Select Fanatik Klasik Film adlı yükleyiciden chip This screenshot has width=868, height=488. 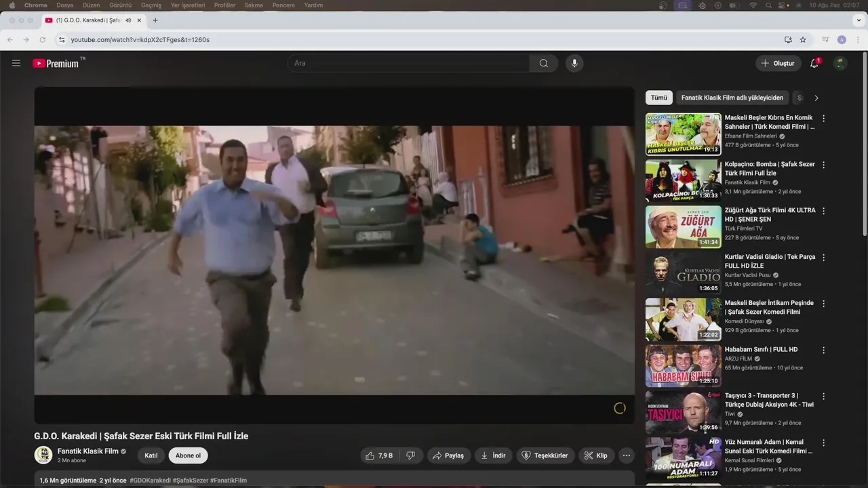[732, 98]
